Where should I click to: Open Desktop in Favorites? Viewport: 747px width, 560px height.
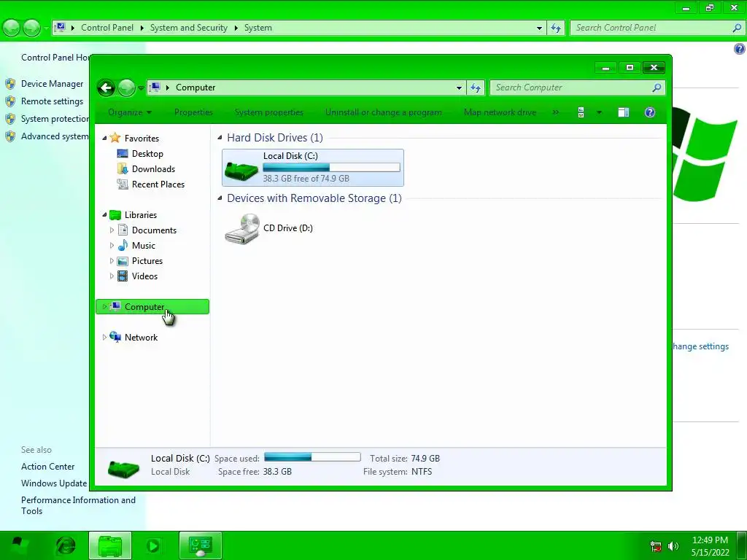(x=147, y=154)
